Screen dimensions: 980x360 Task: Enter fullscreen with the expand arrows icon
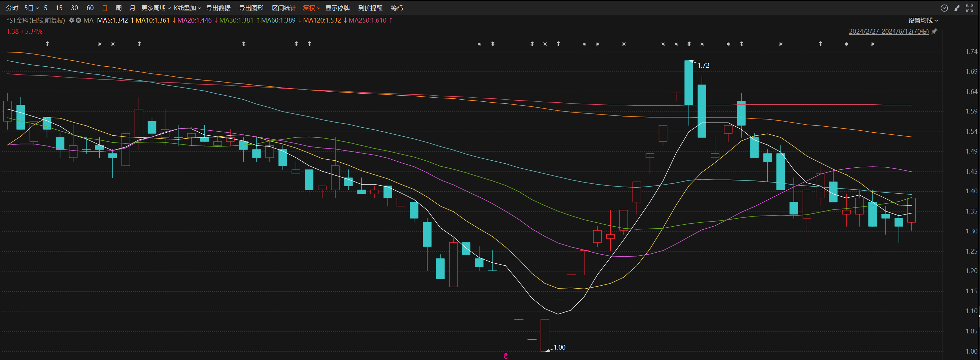coord(969,8)
